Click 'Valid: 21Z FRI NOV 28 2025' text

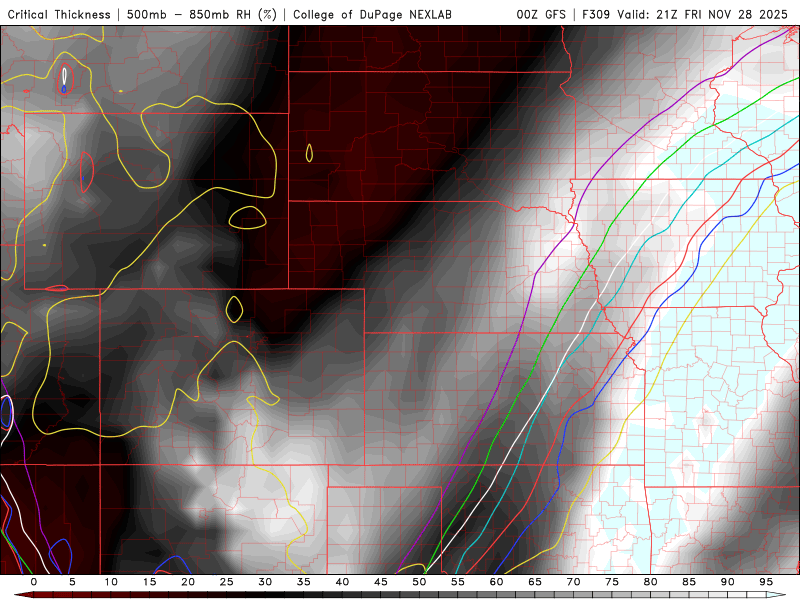(x=703, y=14)
